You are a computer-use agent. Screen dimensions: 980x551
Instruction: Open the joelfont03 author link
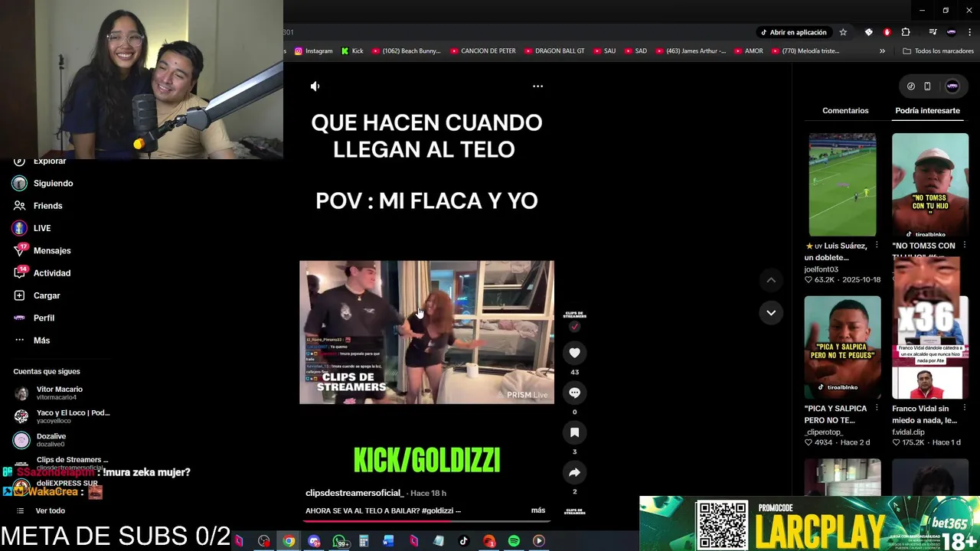tap(821, 269)
